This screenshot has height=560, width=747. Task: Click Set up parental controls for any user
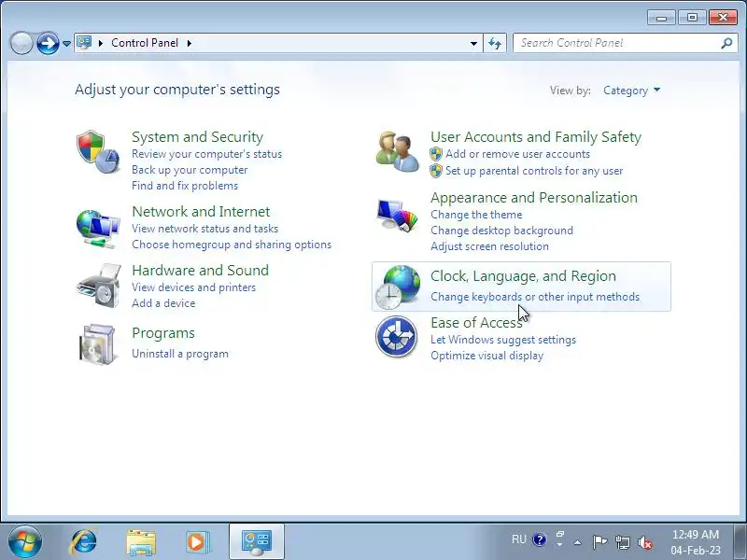point(534,171)
